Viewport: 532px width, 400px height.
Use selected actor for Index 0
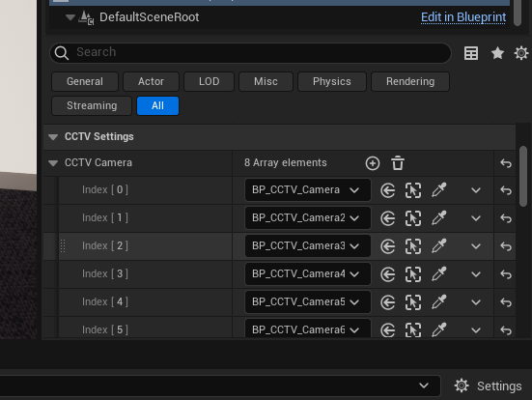click(388, 190)
